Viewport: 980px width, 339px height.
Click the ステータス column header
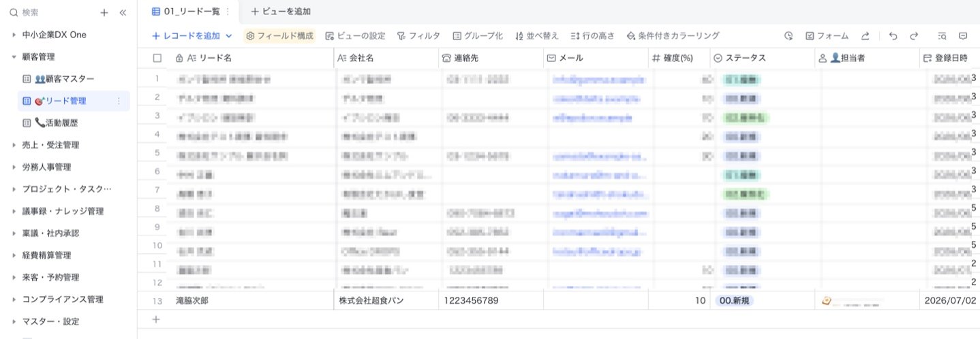(x=762, y=59)
